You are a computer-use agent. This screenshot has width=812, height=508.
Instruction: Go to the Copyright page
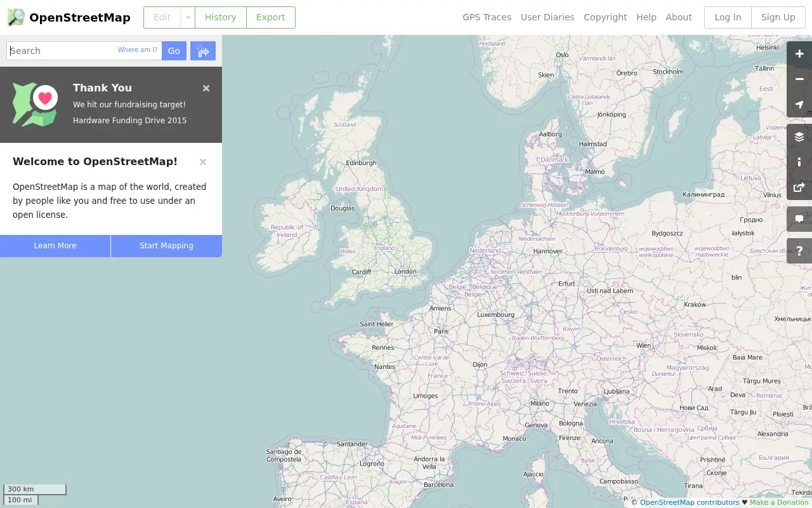pos(605,17)
